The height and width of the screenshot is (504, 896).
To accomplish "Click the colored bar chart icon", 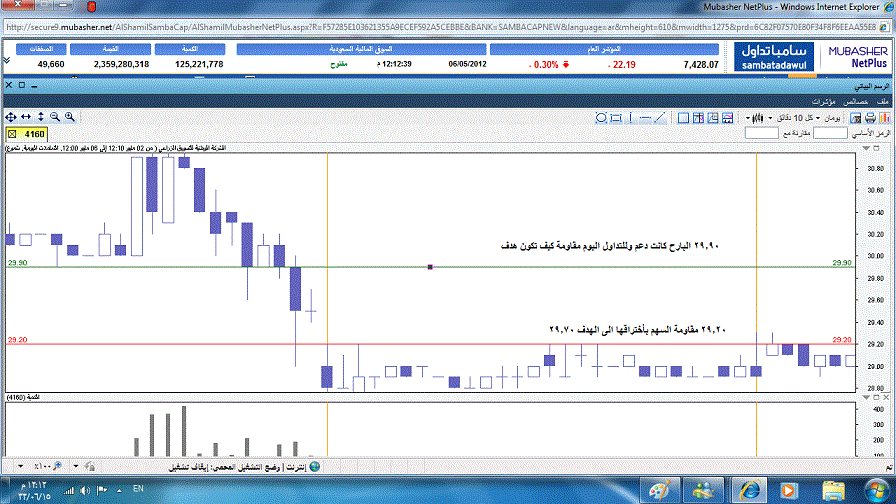I will (x=885, y=118).
